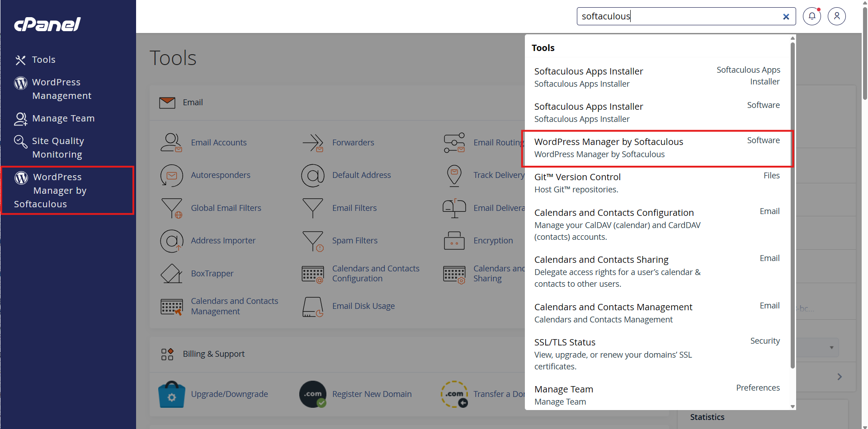
Task: Click the Address Importer icon
Action: coord(172,241)
